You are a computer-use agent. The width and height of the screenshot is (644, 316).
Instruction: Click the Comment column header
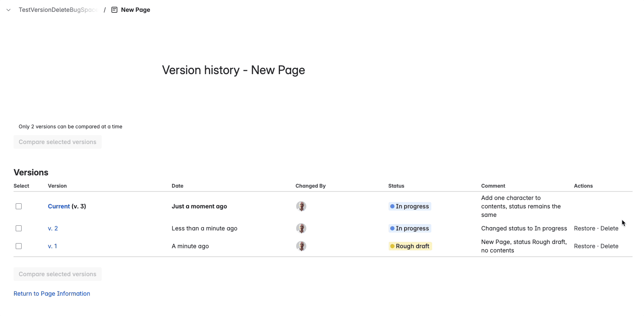point(493,186)
